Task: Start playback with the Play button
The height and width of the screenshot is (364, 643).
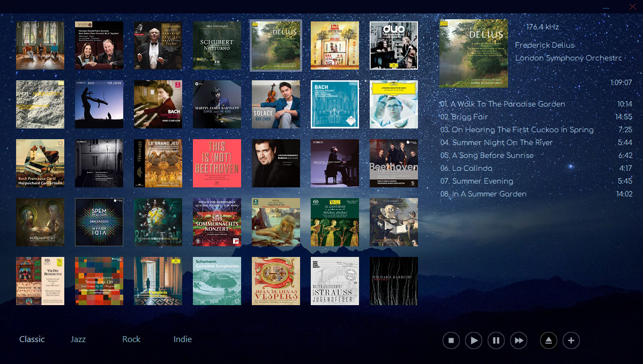Action: [x=474, y=340]
